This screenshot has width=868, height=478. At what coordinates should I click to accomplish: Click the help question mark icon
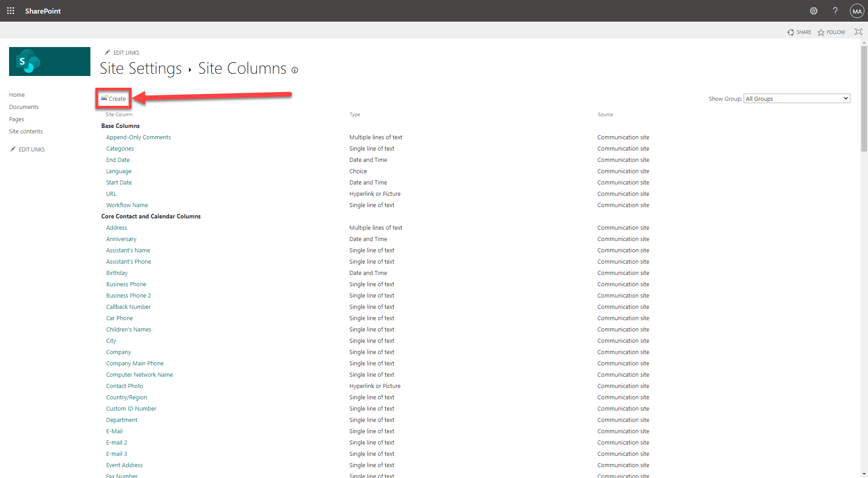[x=835, y=11]
